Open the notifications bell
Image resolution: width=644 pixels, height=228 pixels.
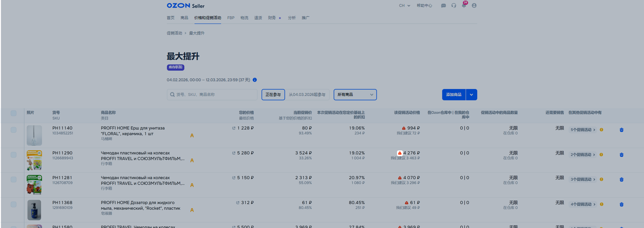(x=464, y=5)
